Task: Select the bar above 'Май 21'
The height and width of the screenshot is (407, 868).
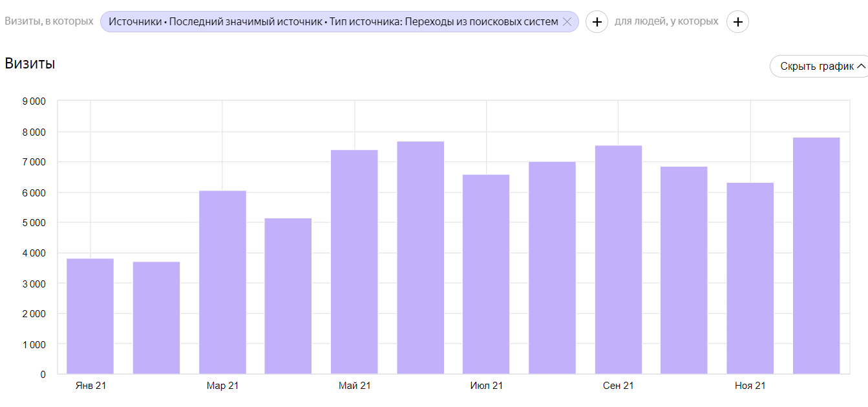Action: (354, 262)
